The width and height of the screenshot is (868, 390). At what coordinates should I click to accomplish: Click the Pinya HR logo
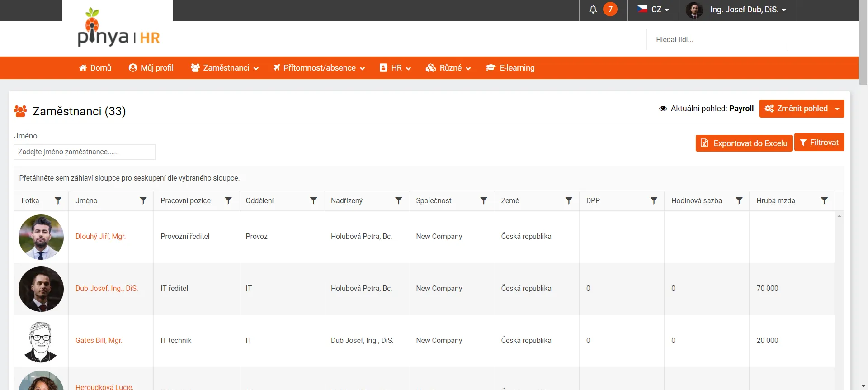pos(118,27)
